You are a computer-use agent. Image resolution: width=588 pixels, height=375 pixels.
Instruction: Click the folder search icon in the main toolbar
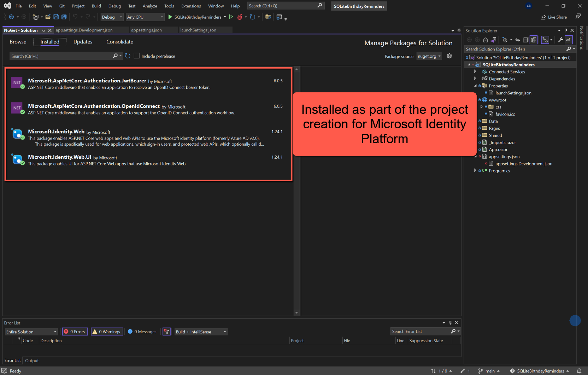(x=268, y=17)
